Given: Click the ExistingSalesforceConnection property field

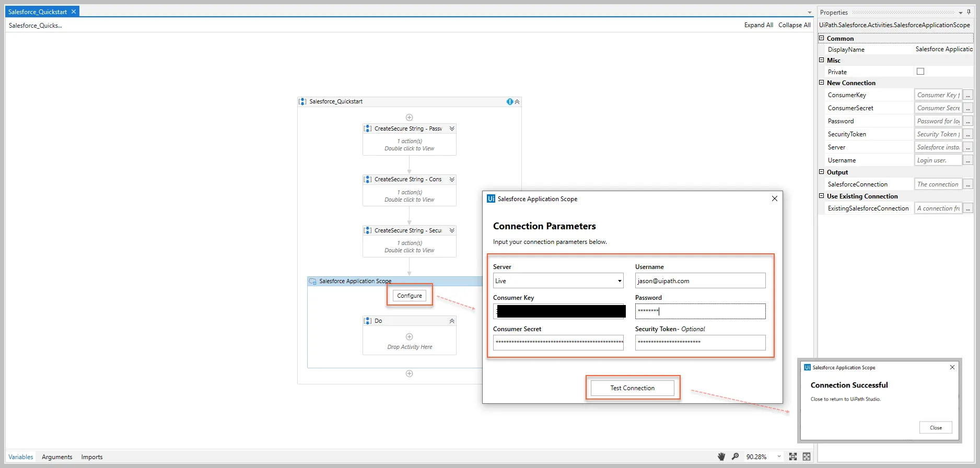Looking at the screenshot, I should [x=938, y=208].
